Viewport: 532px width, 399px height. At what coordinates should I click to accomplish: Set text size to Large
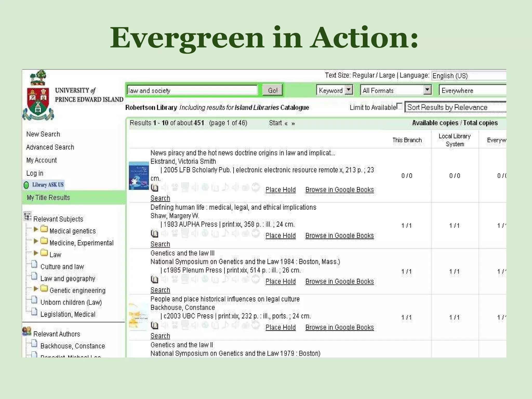387,75
